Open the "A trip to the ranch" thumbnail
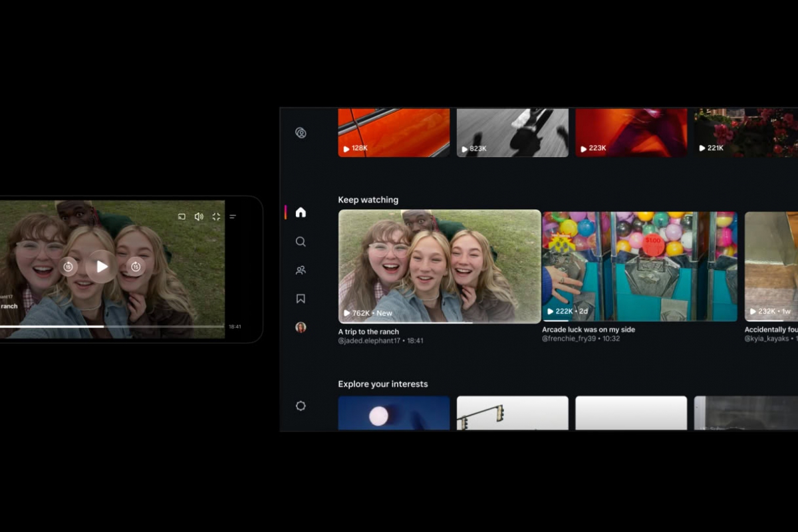Image resolution: width=798 pixels, height=532 pixels. point(440,267)
